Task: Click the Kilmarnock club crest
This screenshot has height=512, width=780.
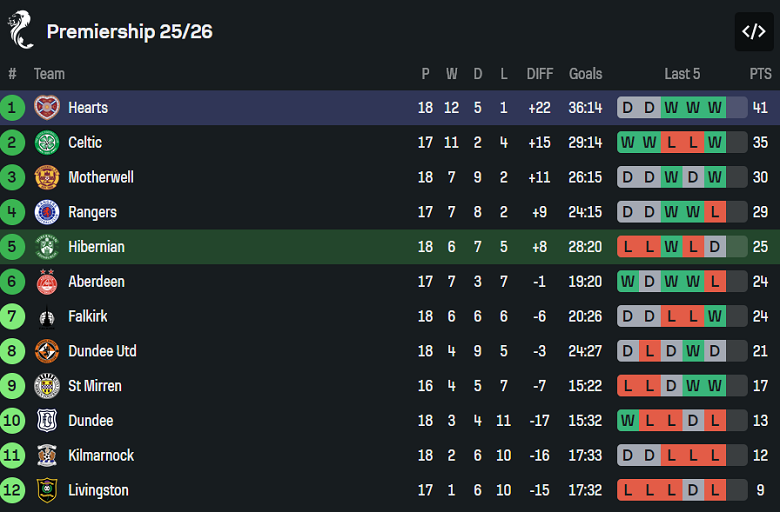Action: 47,456
